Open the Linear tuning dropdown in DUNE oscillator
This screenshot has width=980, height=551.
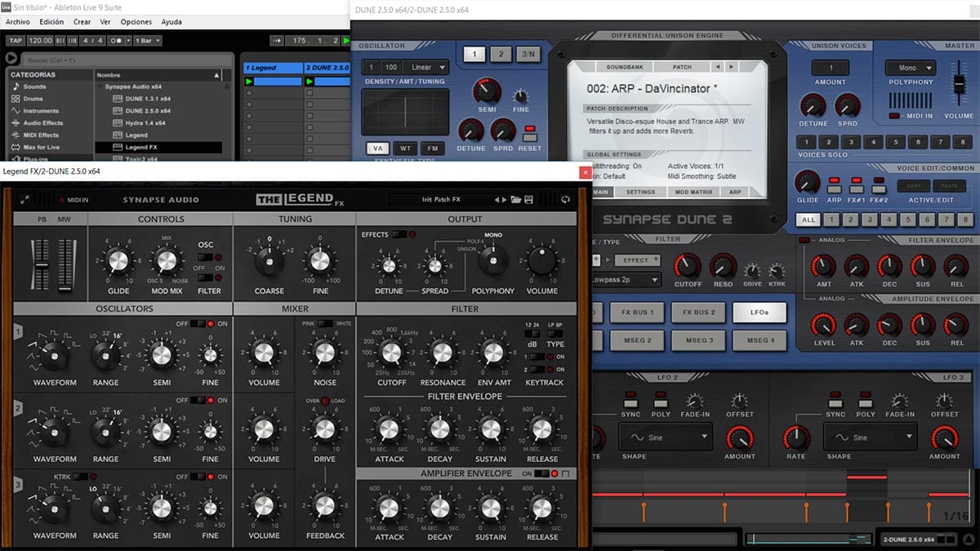427,68
